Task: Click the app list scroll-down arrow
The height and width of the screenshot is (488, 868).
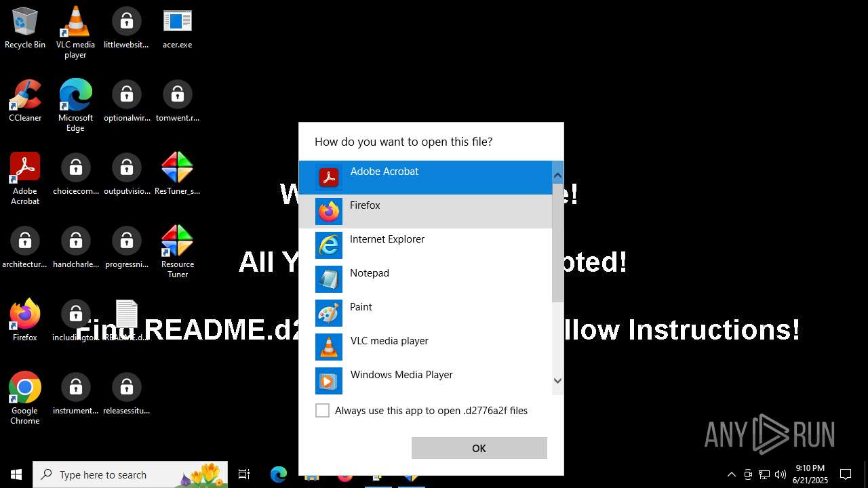Action: (557, 381)
